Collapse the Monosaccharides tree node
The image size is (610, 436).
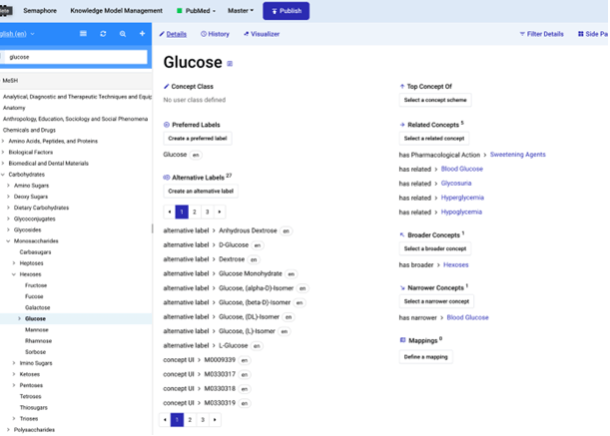click(9, 241)
